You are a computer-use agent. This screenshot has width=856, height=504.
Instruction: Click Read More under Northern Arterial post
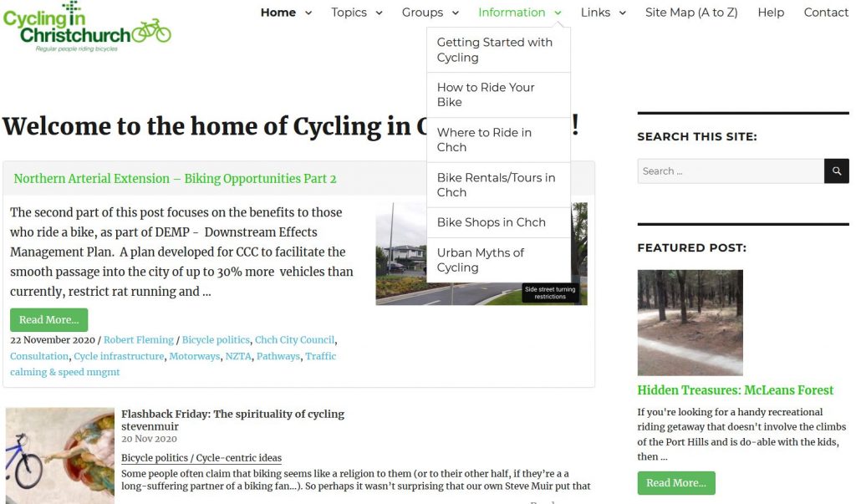[48, 320]
